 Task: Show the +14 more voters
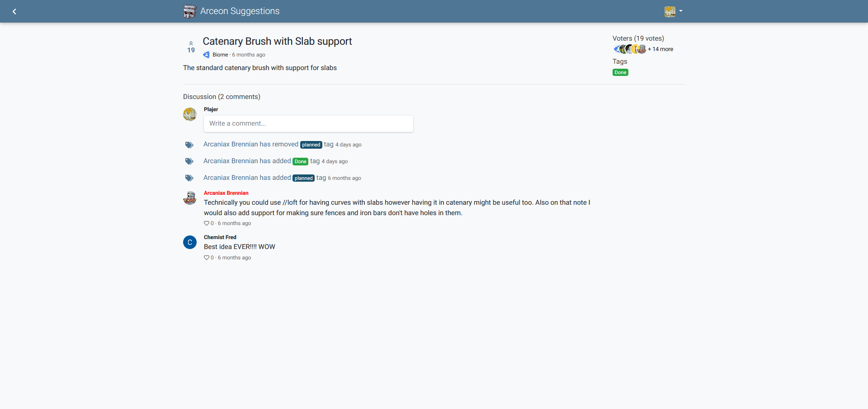point(660,49)
